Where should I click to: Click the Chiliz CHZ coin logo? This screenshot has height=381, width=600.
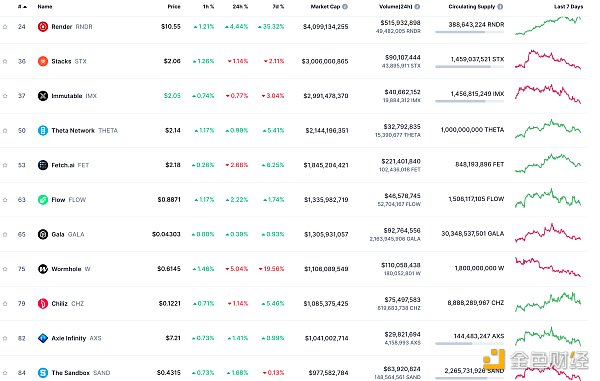pyautogui.click(x=43, y=304)
